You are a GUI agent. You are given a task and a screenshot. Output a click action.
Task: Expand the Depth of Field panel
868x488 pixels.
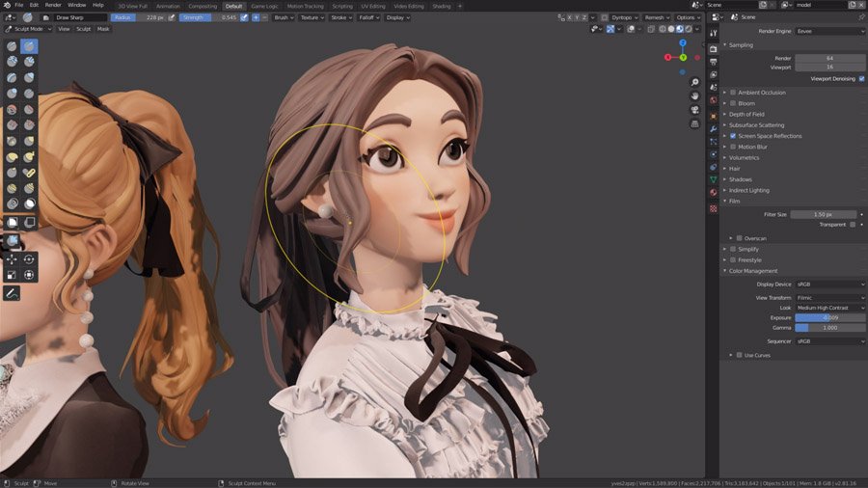pos(746,115)
